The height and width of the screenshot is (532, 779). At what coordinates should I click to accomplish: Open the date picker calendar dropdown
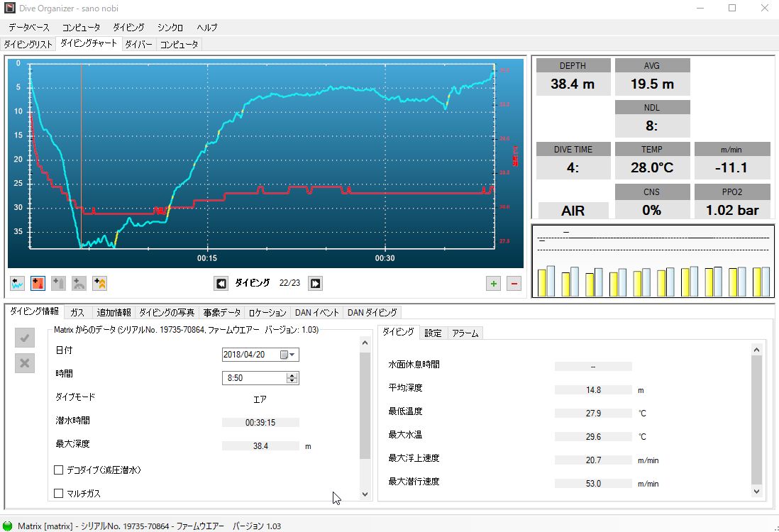tap(289, 355)
